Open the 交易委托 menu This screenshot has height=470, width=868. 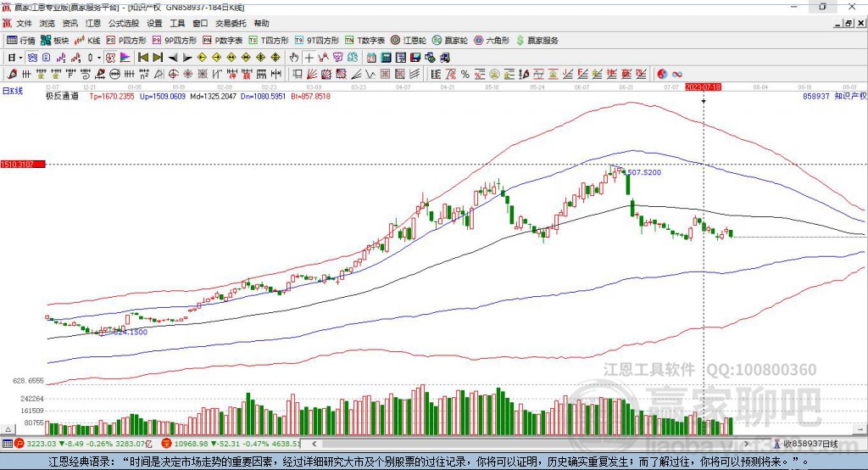tap(231, 24)
